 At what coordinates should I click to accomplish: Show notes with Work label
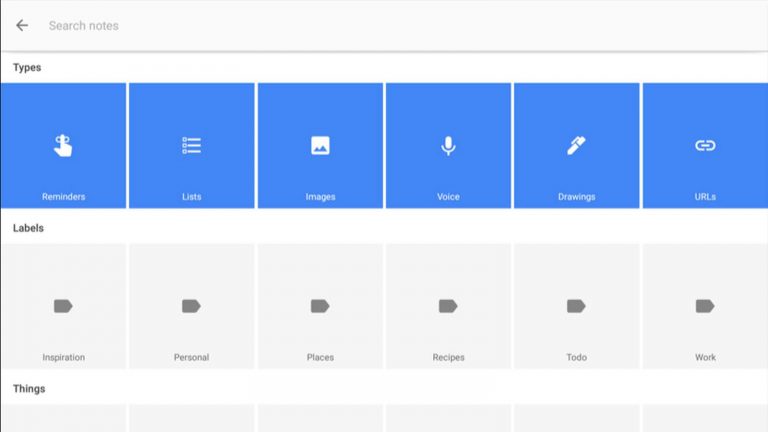pyautogui.click(x=705, y=306)
